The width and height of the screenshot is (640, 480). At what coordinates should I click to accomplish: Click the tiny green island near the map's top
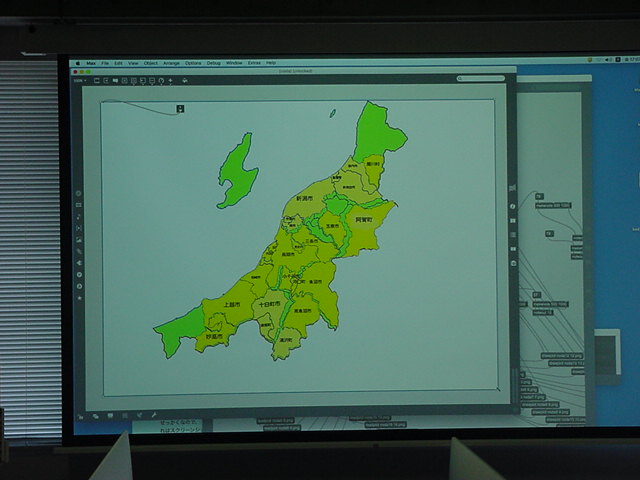tap(333, 113)
